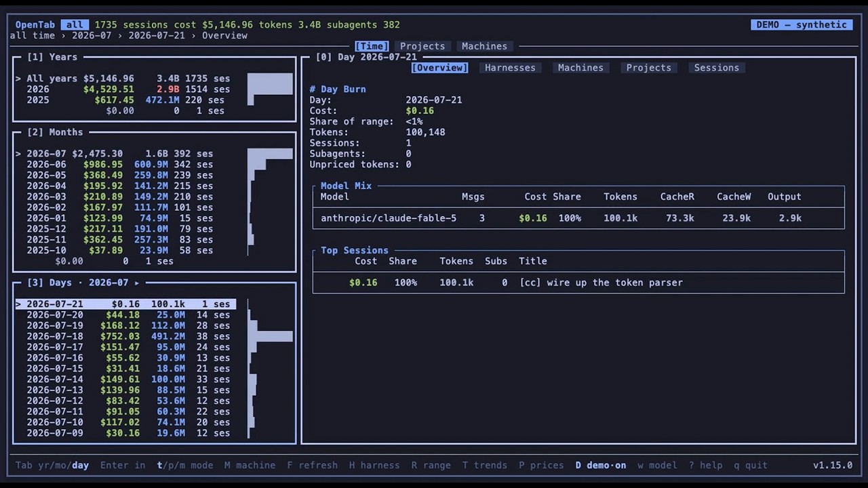Open the top-level Projects tab
The height and width of the screenshot is (488, 868).
pyautogui.click(x=422, y=46)
